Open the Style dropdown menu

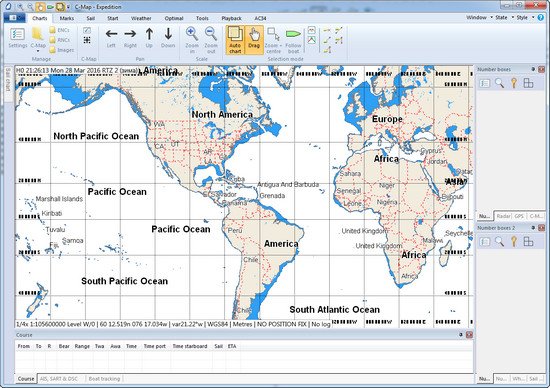pos(525,18)
